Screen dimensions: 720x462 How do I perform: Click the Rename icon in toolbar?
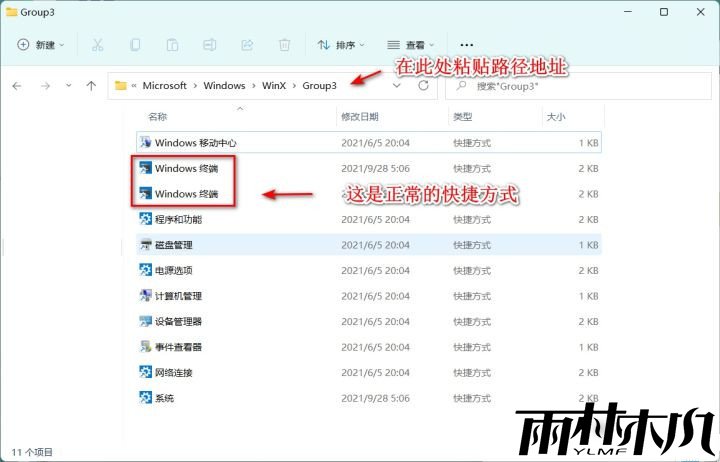210,45
